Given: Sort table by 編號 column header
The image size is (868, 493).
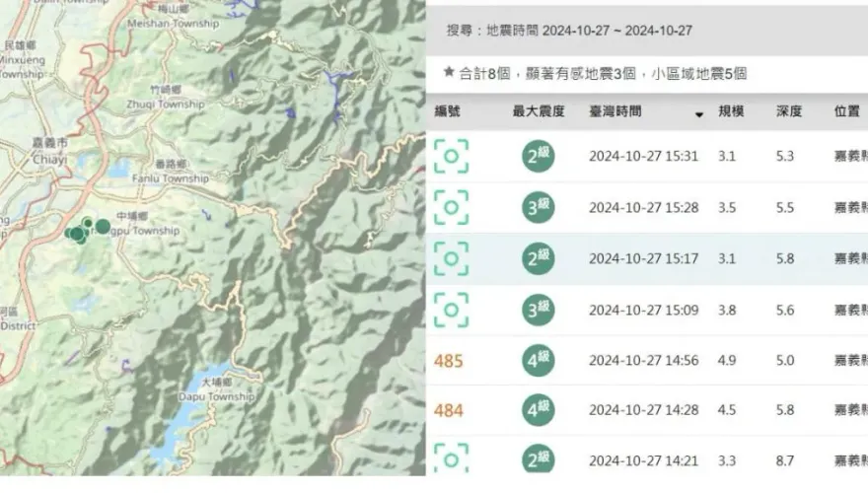Looking at the screenshot, I should (x=447, y=111).
